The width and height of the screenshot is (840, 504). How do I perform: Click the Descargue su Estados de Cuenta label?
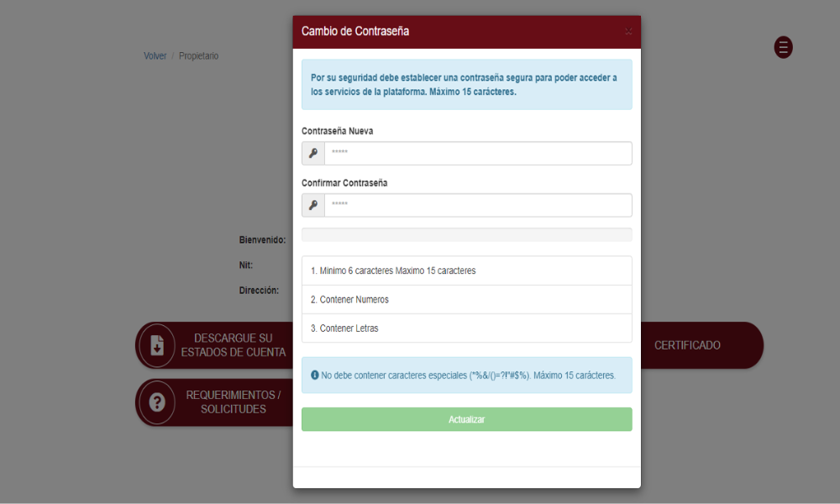(x=233, y=345)
